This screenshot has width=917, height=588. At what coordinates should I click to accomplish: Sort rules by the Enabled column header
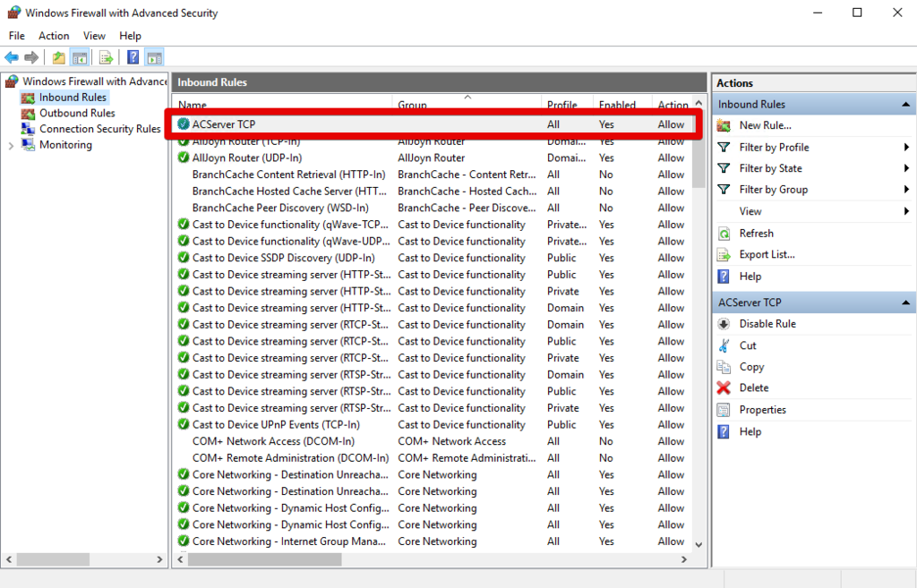tap(623, 104)
